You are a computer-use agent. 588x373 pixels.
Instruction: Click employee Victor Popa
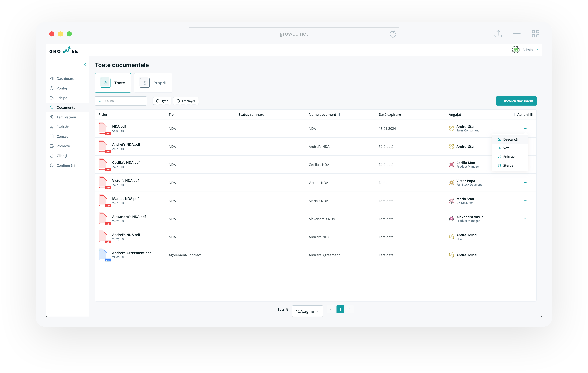click(x=465, y=181)
